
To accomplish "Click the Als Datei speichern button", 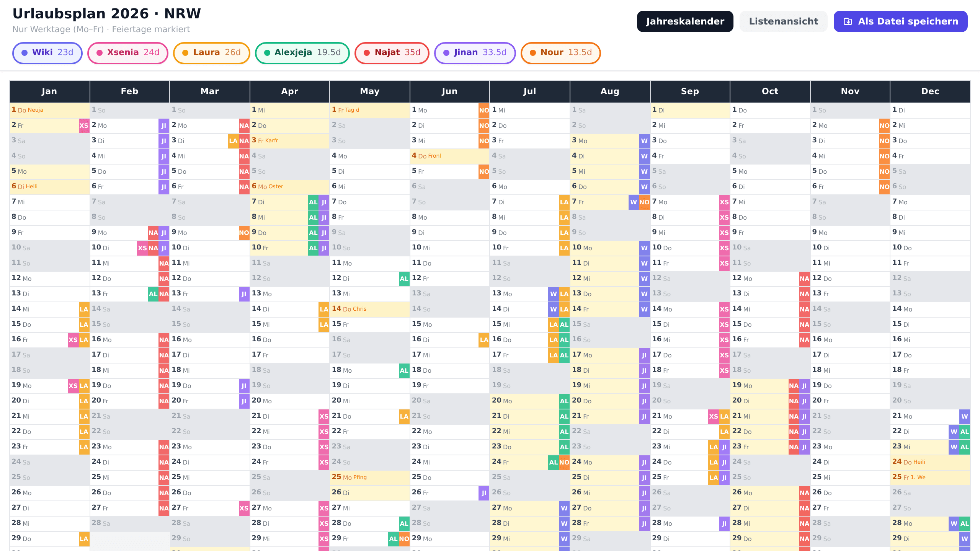I will point(900,21).
